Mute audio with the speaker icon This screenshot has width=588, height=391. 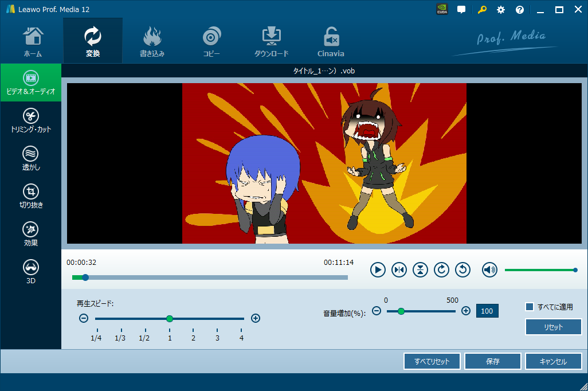489,269
